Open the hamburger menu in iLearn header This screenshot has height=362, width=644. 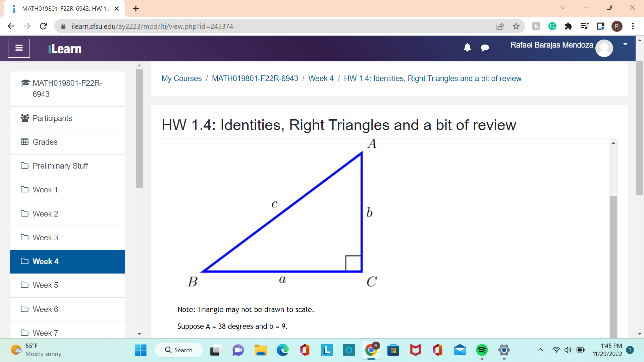click(19, 48)
